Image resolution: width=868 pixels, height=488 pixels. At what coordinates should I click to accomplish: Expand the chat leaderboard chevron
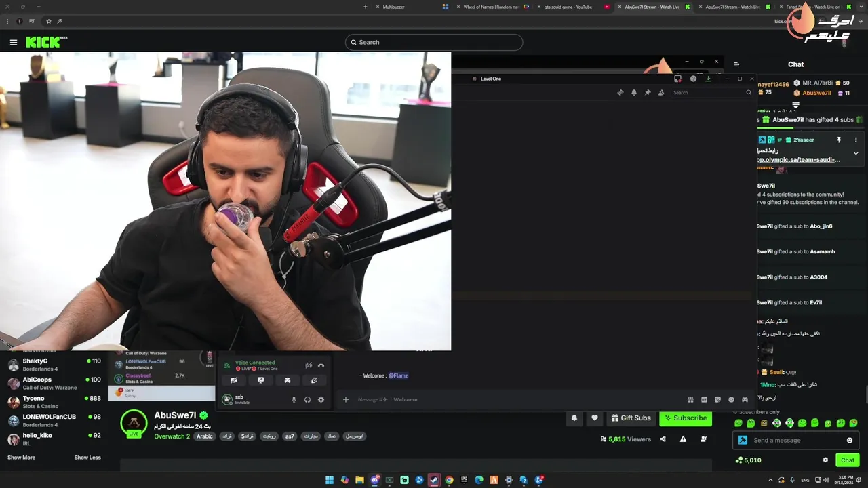coord(795,105)
